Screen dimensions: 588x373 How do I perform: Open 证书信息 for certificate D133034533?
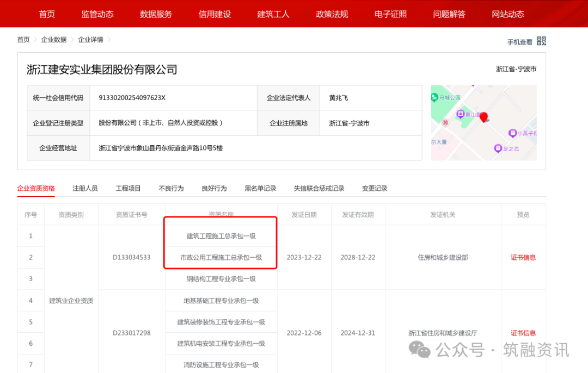(x=523, y=257)
